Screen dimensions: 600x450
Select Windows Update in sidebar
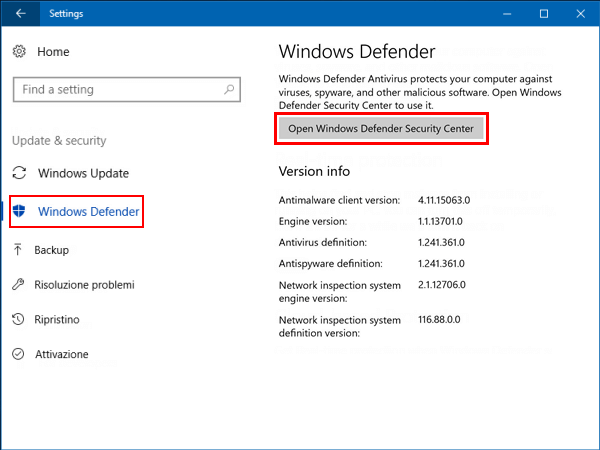coord(83,173)
